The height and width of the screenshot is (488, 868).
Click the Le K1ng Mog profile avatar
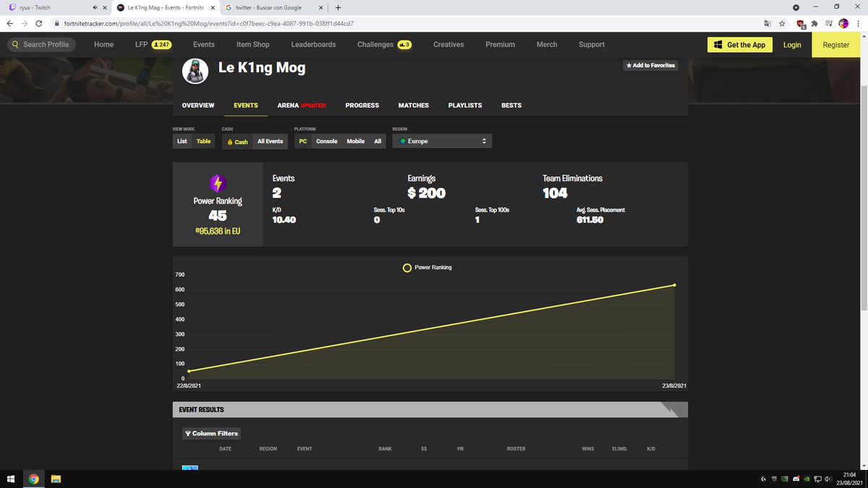pos(195,70)
